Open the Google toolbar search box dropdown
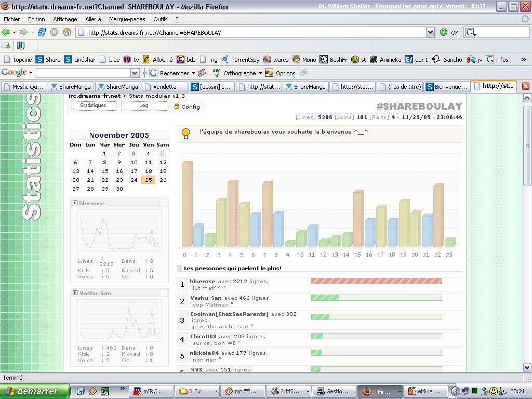Viewport: 532px width, 399px height. point(135,73)
